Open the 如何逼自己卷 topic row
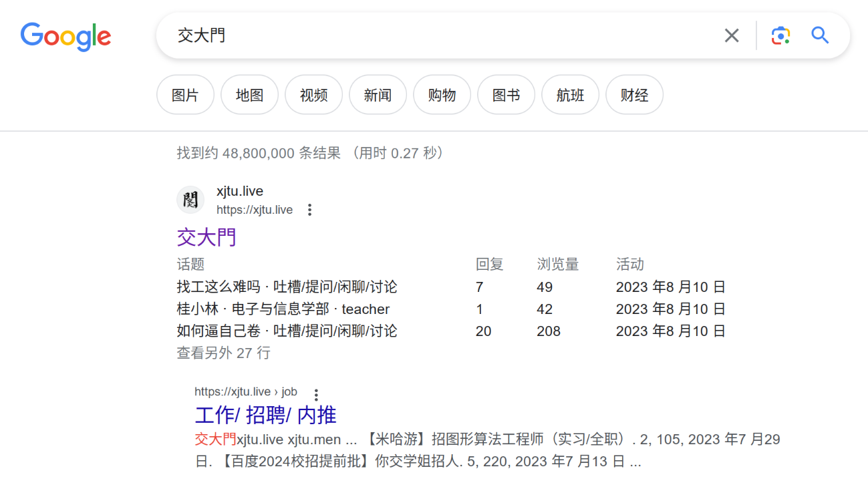The height and width of the screenshot is (489, 868). point(218,331)
